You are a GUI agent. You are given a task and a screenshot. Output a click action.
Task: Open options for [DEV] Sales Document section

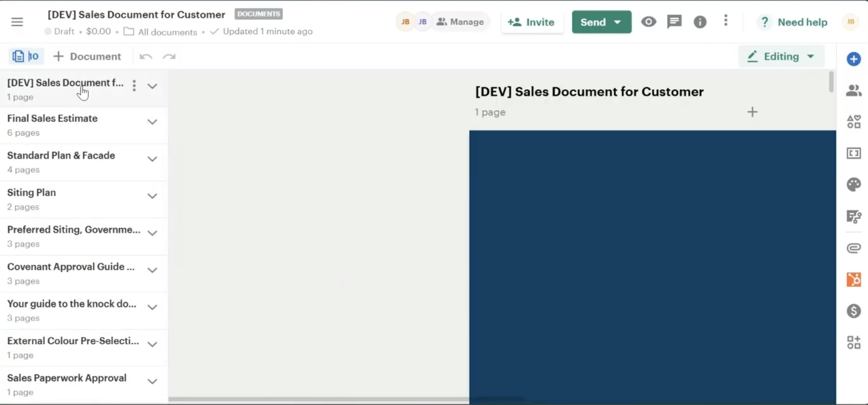134,86
